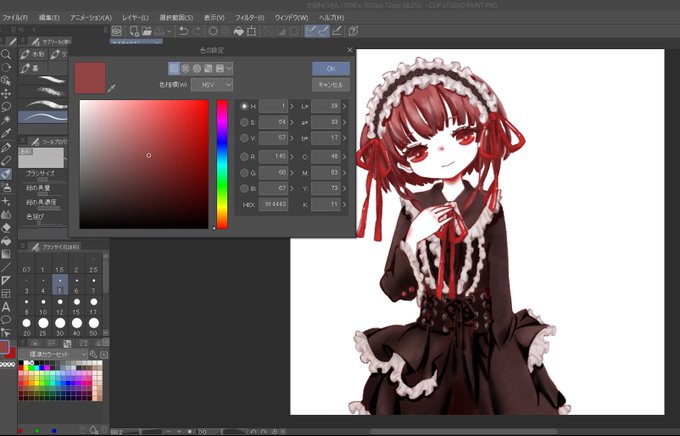This screenshot has width=680, height=436.
Task: Close the 色の設定 dialog
Action: coord(350,50)
